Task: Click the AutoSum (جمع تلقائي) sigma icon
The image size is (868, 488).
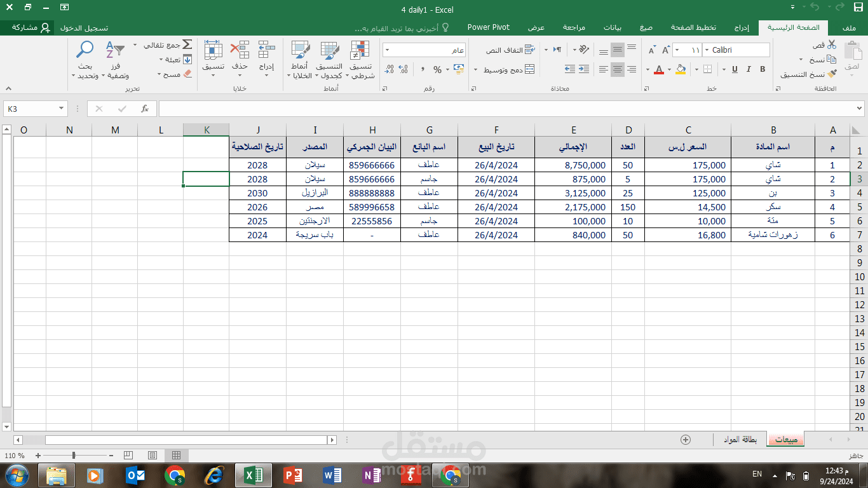Action: click(187, 45)
